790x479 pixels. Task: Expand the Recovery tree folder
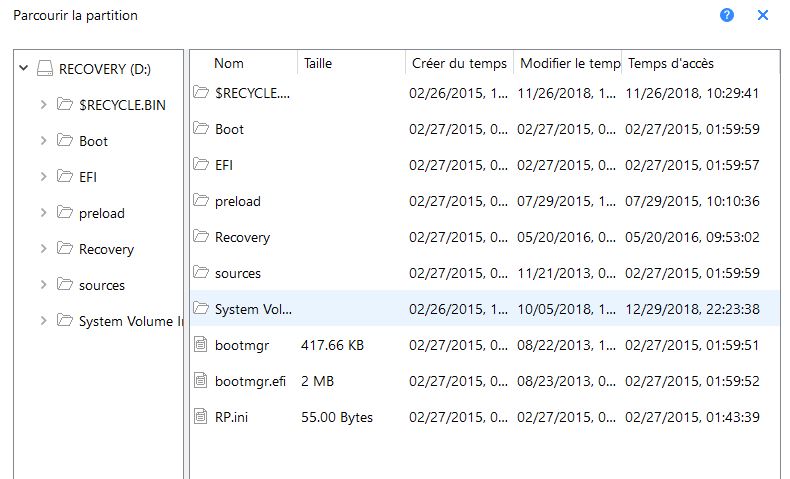[43, 248]
